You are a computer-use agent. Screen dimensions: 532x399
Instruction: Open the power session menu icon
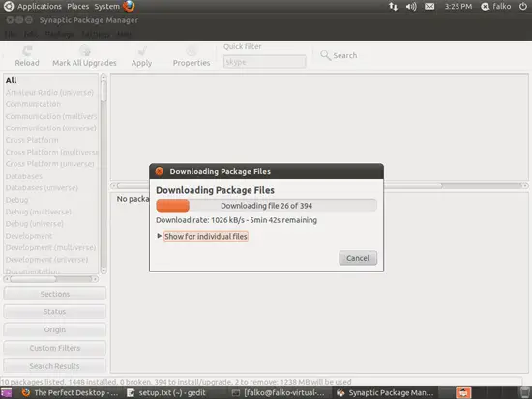pyautogui.click(x=523, y=6)
